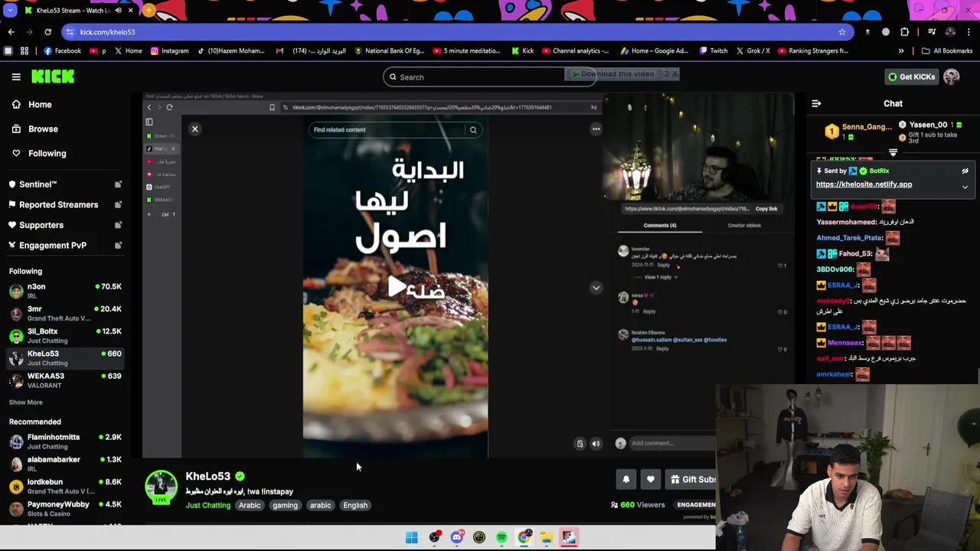Show more bookmarks chevron
Viewport: 980px width, 551px height.
[x=901, y=51]
